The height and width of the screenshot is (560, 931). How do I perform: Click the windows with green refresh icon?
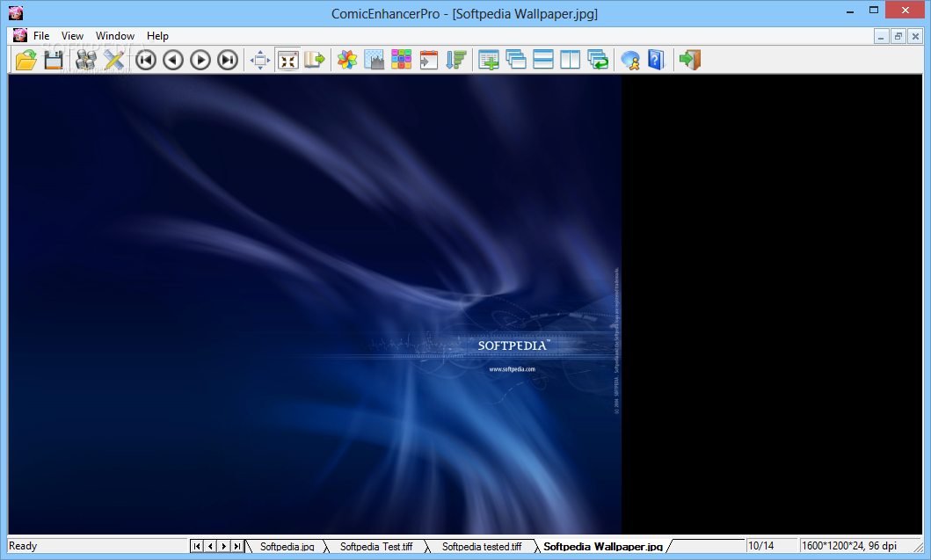598,60
